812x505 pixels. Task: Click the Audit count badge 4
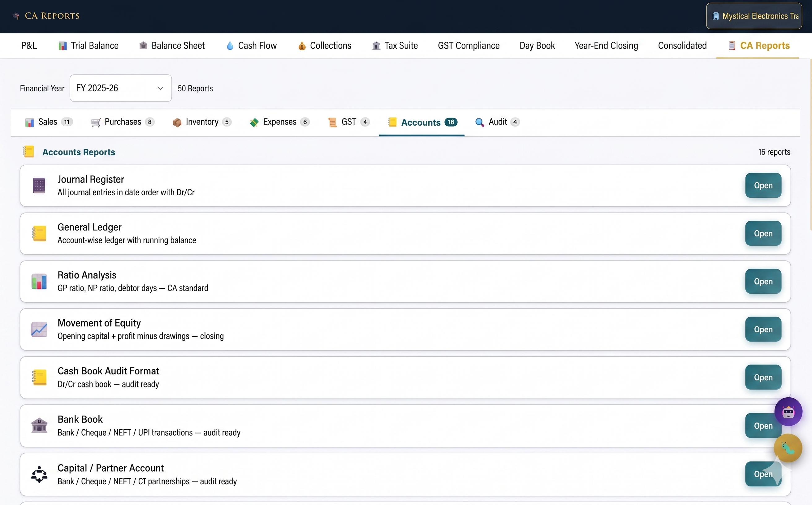tap(515, 122)
